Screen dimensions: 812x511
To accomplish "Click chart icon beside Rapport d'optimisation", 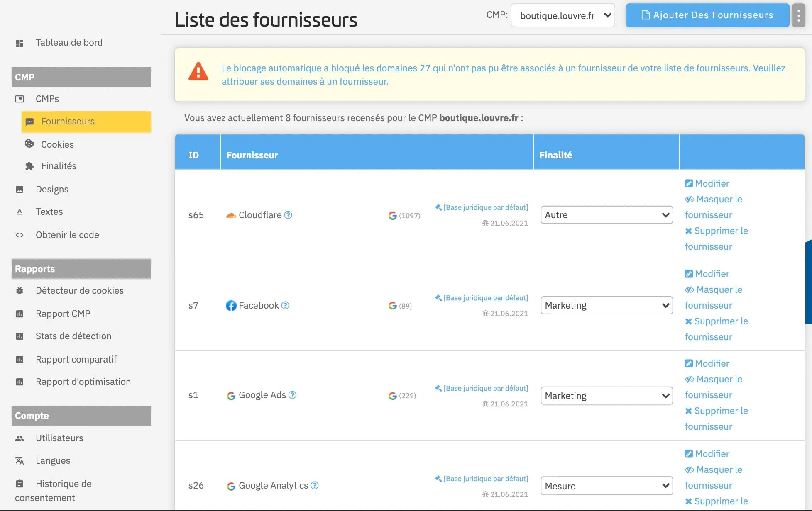I will 20,382.
